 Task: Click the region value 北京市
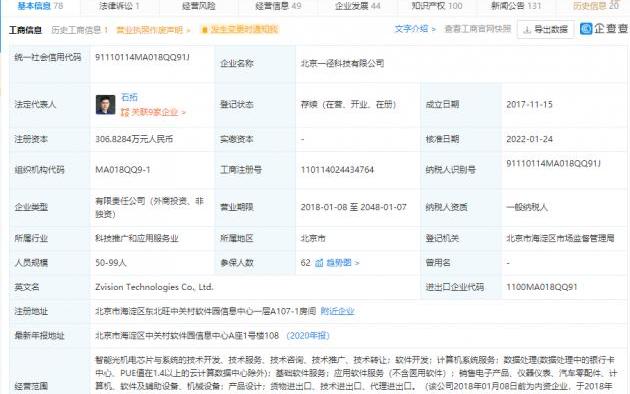pyautogui.click(x=313, y=238)
